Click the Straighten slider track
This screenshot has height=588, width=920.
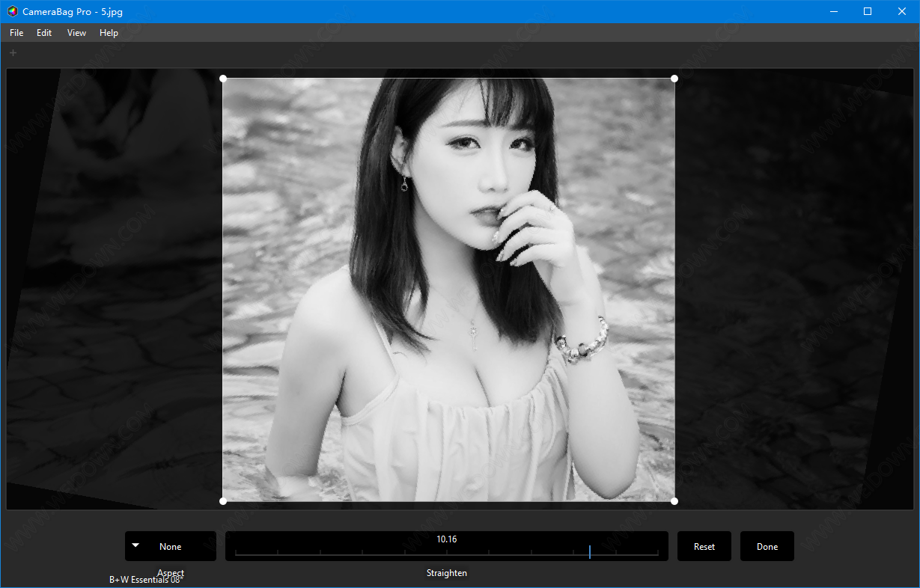447,554
